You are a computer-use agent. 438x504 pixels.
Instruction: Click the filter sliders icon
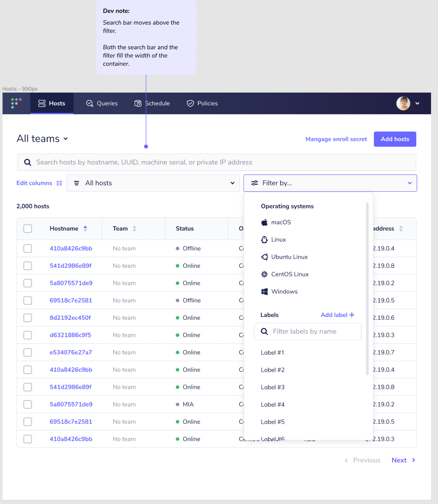(x=254, y=183)
